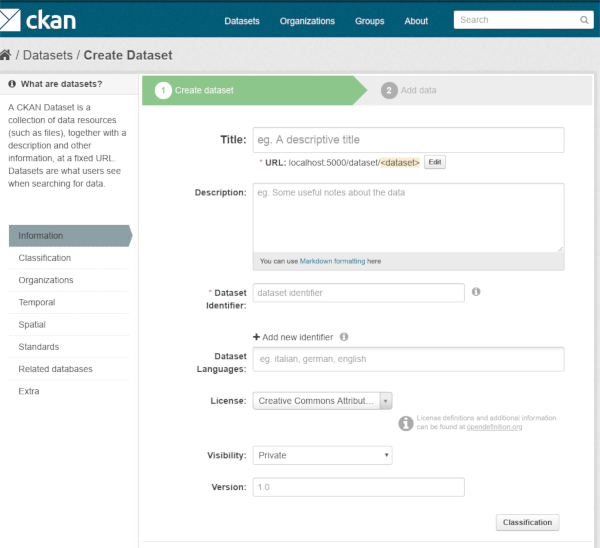Click the large license information icon
Viewport: 600px width, 548px height.
click(406, 423)
